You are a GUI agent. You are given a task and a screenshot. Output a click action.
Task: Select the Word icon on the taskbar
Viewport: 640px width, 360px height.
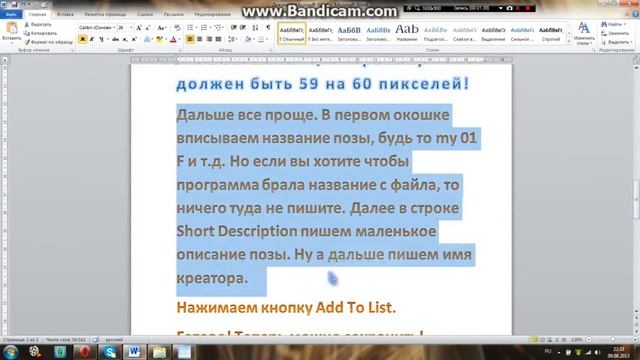click(134, 352)
